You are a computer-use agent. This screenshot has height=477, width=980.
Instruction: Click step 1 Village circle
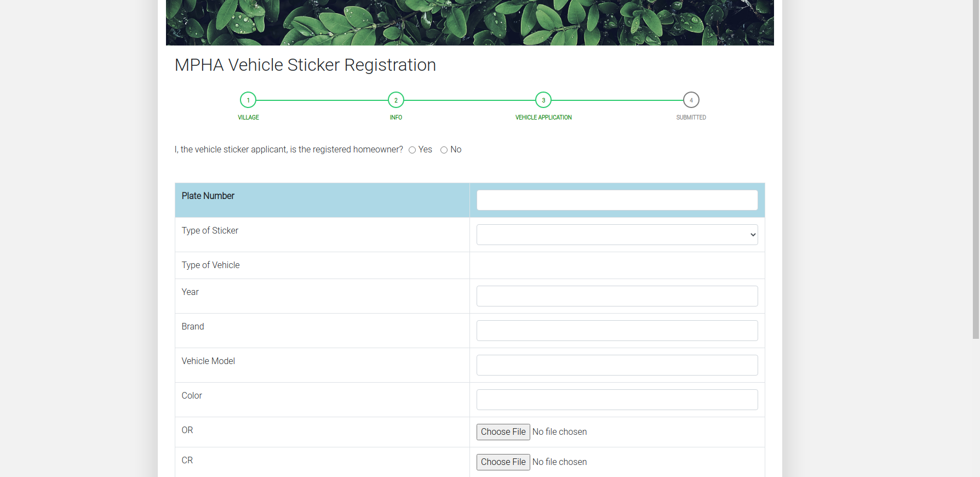pos(248,100)
